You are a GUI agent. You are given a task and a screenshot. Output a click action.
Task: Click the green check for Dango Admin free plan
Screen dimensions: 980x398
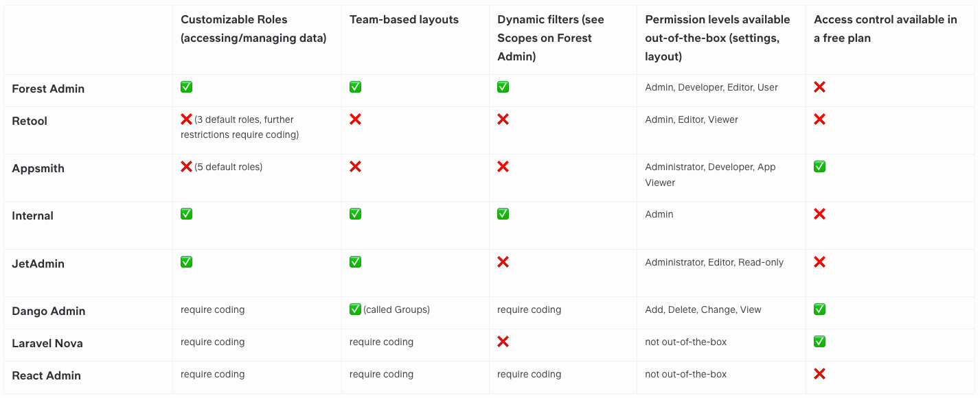[819, 309]
